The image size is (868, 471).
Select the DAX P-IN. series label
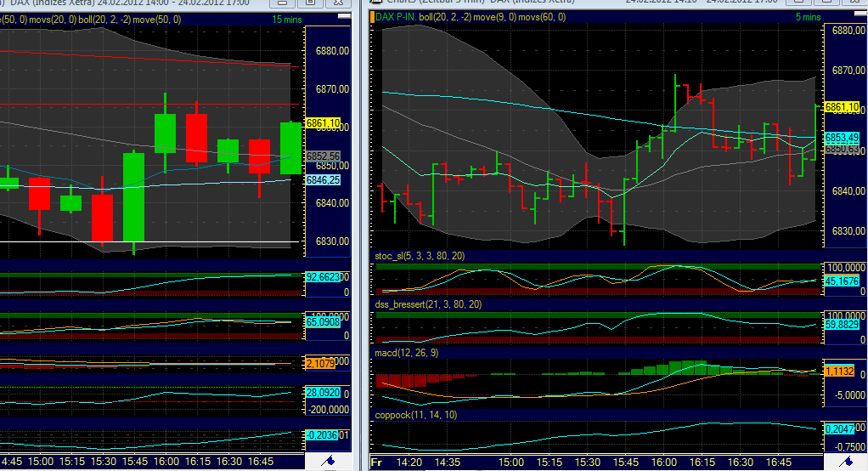(396, 17)
